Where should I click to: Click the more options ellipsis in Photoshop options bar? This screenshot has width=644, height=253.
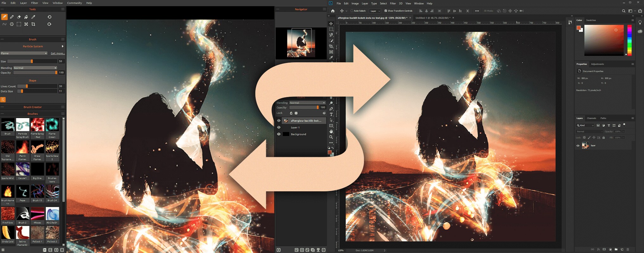point(477,11)
